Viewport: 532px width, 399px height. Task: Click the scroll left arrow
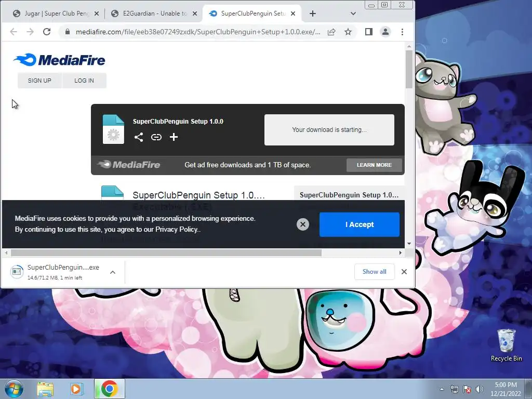coord(6,253)
